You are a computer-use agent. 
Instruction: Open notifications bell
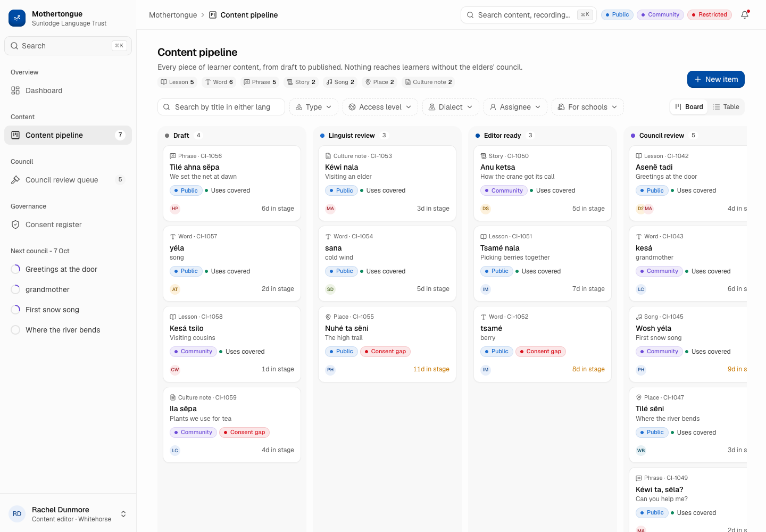click(745, 15)
